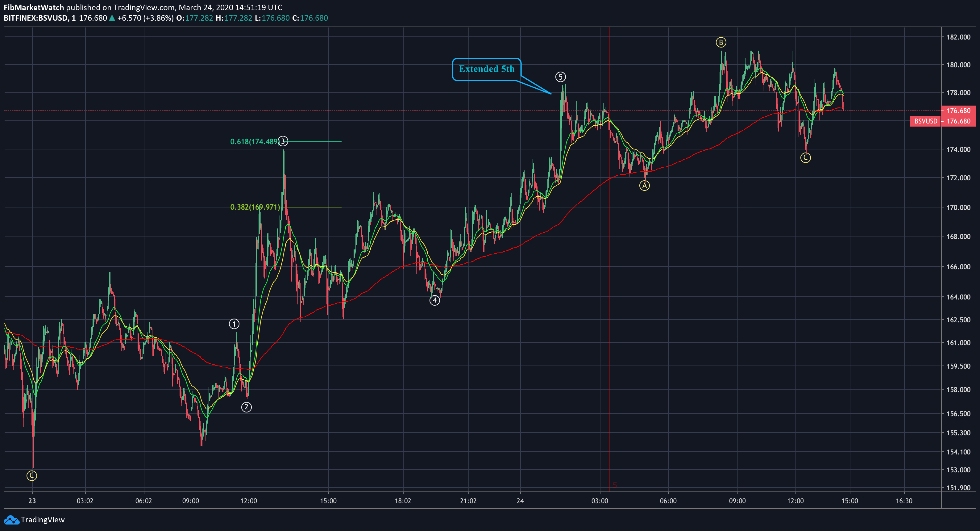980x531 pixels.
Task: Click the 06:02 time axis label
Action: [143, 500]
